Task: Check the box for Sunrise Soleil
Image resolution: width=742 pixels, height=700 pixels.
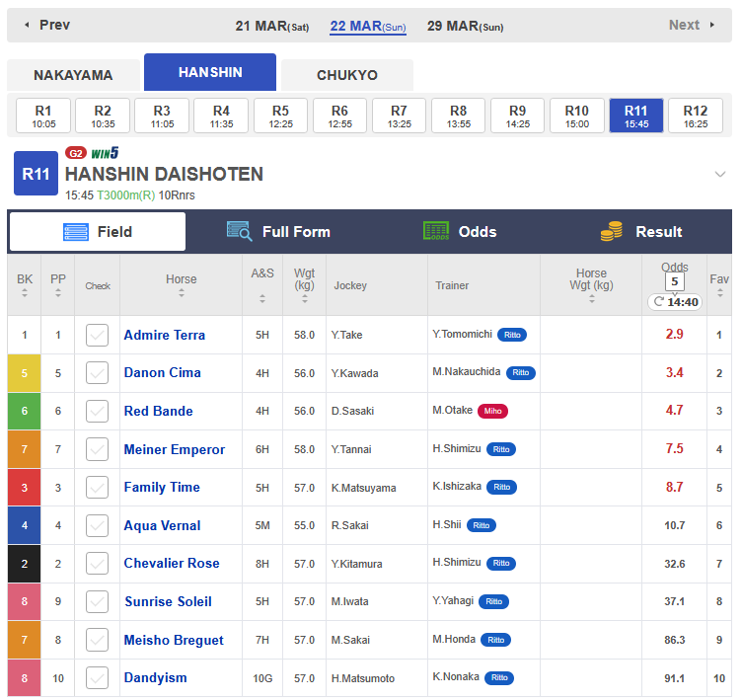Action: pos(97,601)
